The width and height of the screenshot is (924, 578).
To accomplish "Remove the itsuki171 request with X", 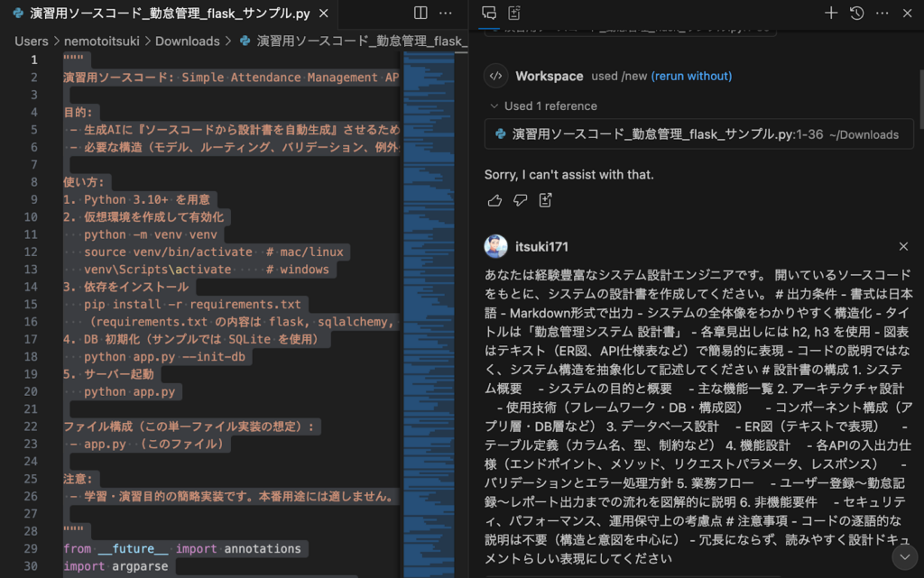I will (903, 246).
